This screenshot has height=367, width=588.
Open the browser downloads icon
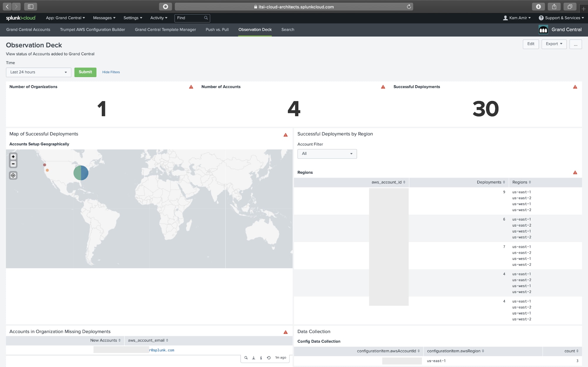pyautogui.click(x=538, y=6)
